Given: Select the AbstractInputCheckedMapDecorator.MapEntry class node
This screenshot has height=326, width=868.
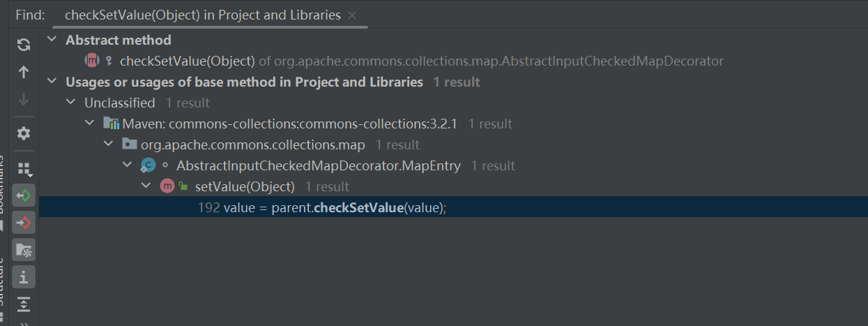Looking at the screenshot, I should click(x=318, y=165).
